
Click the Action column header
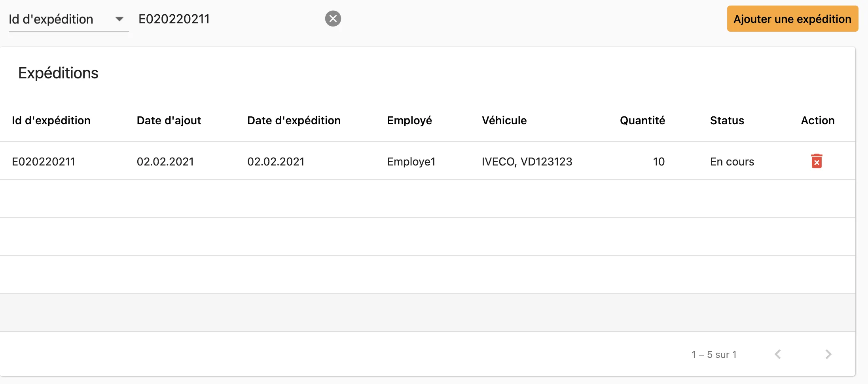817,120
